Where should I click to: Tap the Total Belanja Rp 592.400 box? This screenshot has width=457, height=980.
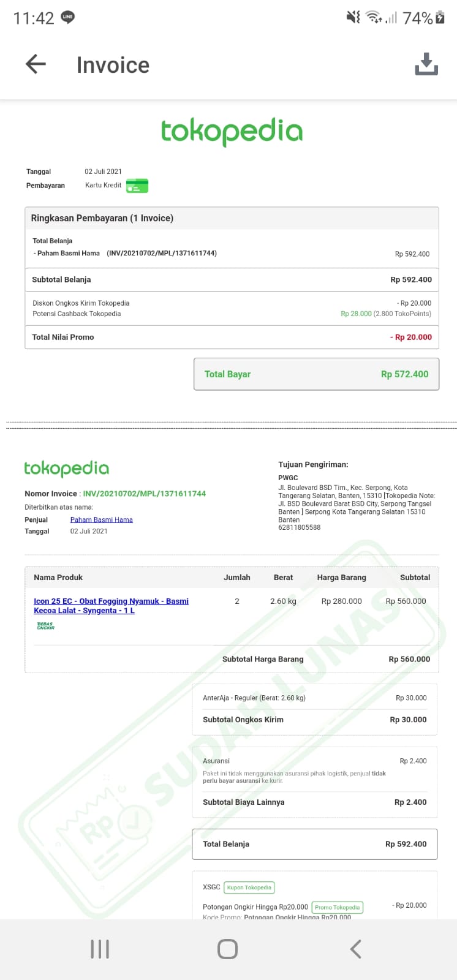coord(314,844)
